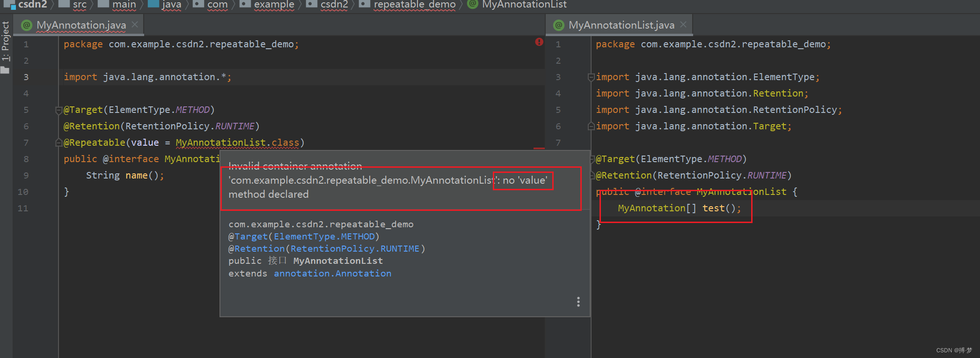Image resolution: width=980 pixels, height=358 pixels.
Task: Open annotation.Annotation link in tooltip
Action: (332, 274)
